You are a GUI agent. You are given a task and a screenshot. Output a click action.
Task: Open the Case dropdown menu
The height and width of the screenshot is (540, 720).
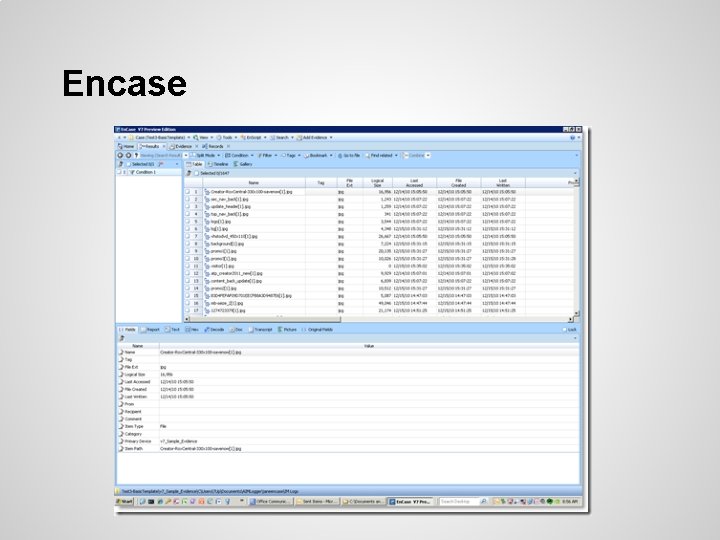pyautogui.click(x=159, y=137)
